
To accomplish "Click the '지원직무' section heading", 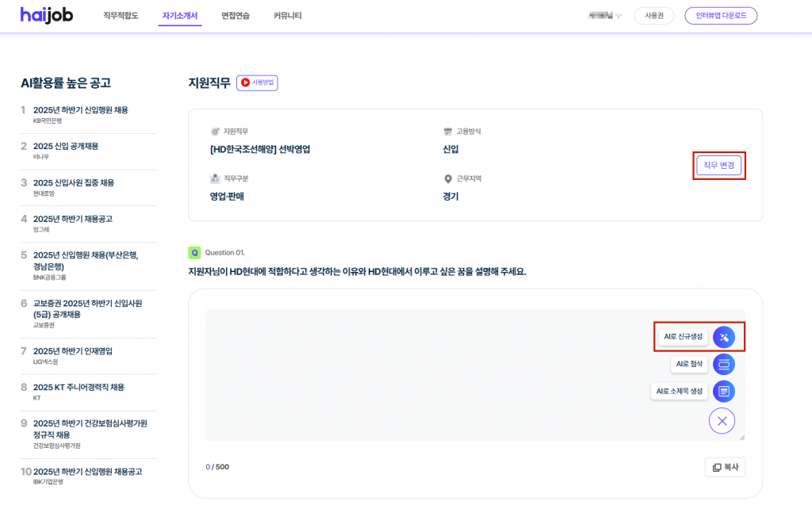I will tap(209, 82).
